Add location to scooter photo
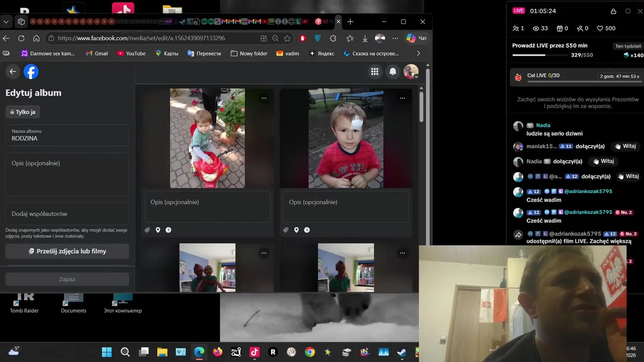This screenshot has height=362, width=644. (158, 230)
